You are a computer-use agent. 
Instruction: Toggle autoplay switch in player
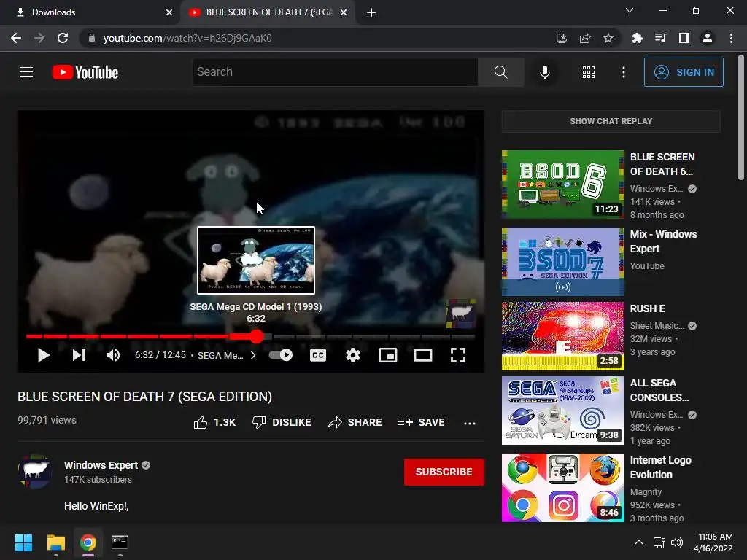pos(281,355)
